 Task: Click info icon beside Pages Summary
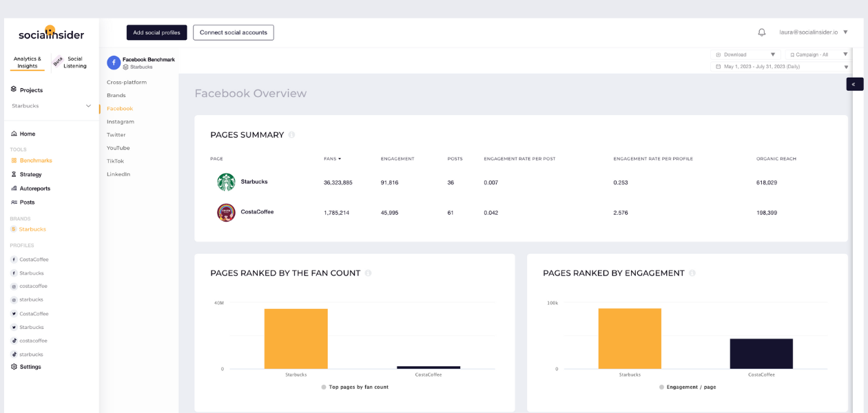point(291,135)
